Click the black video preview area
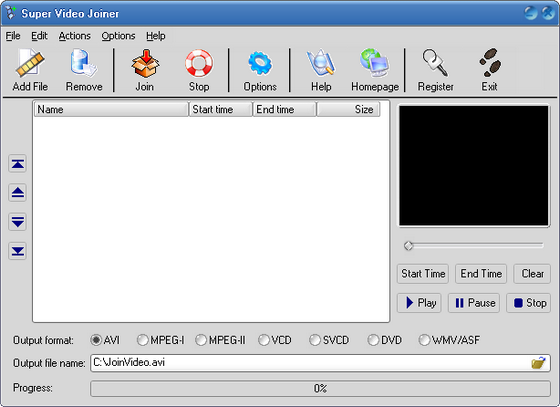Screen dimensions: 560x407 tap(474, 166)
